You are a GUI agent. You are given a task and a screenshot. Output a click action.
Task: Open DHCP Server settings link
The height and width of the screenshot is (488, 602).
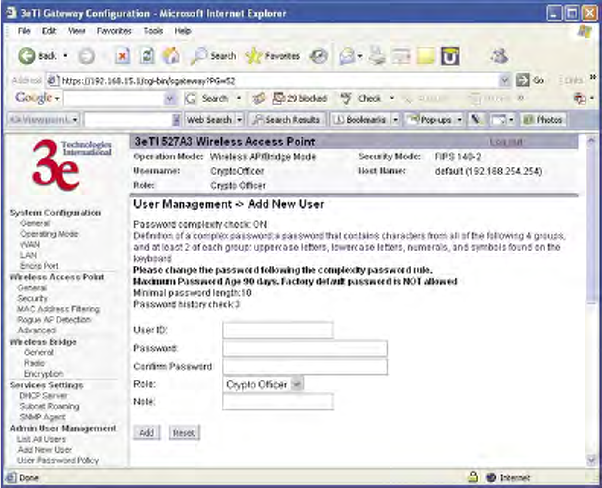pyautogui.click(x=43, y=395)
